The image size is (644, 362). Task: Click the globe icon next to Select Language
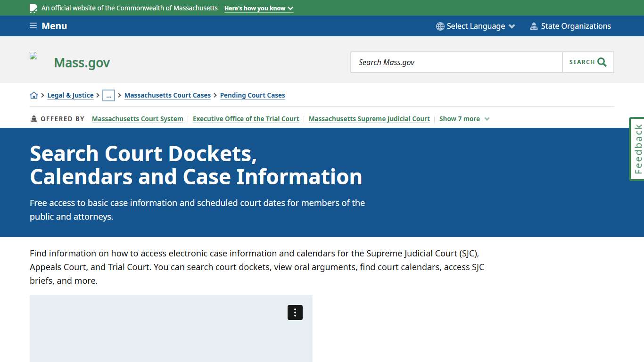pos(440,26)
